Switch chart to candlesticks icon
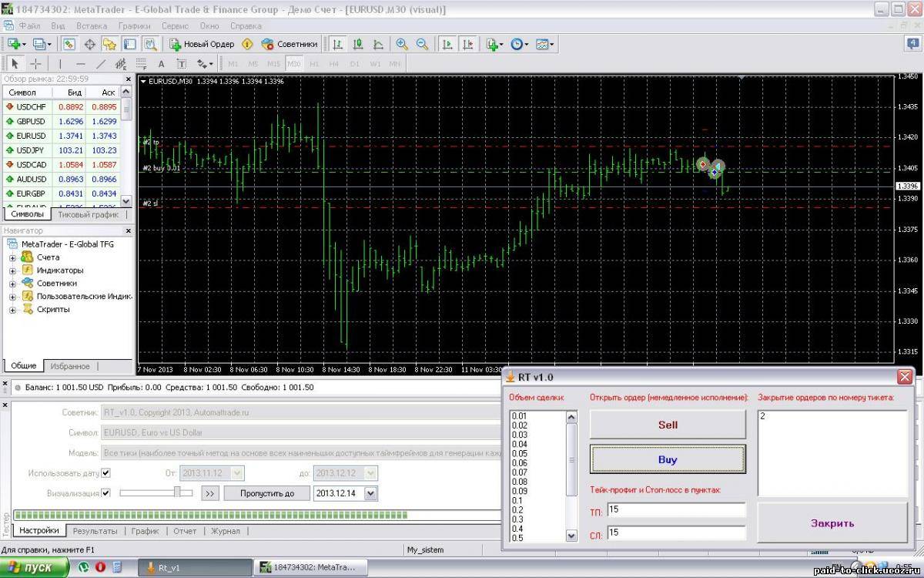This screenshot has height=578, width=924. pos(358,44)
